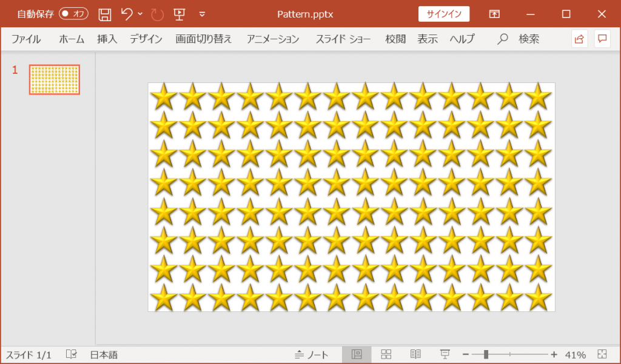Click the 41% zoom level
The height and width of the screenshot is (364, 621).
click(x=576, y=355)
